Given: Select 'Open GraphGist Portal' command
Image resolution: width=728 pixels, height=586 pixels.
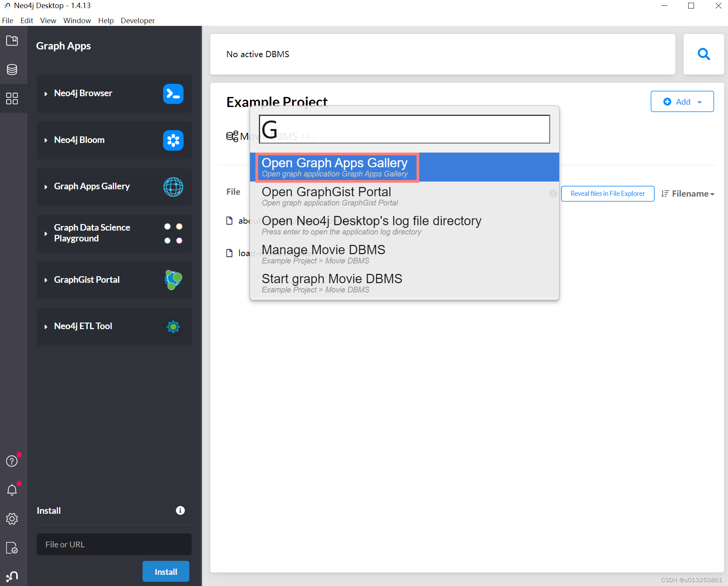Looking at the screenshot, I should (x=405, y=196).
